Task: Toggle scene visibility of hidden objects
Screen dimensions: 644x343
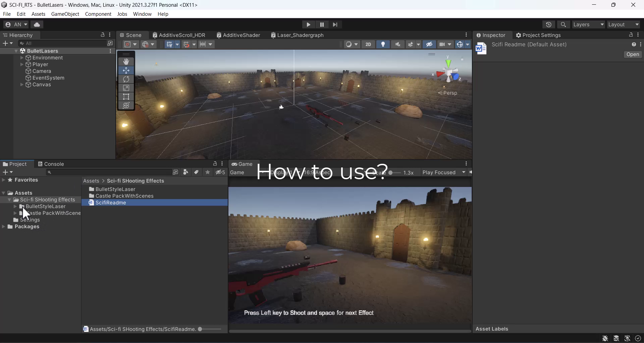Action: 429,44
